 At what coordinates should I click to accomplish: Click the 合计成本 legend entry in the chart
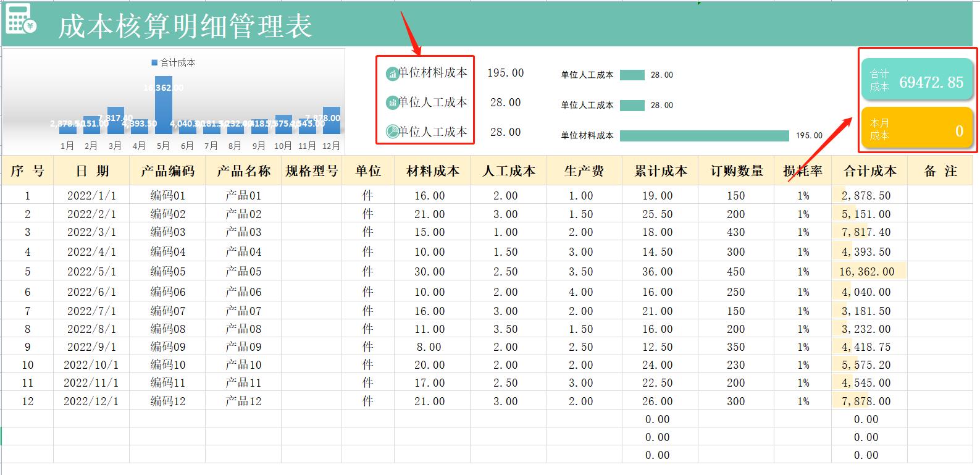pos(174,62)
